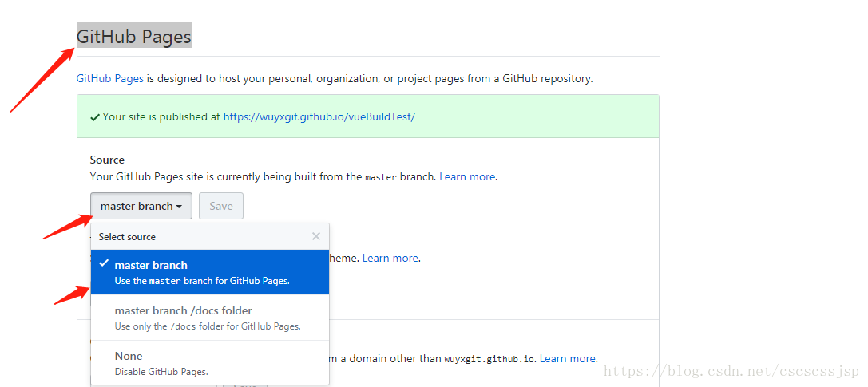Screen dimensions: 868x387
Task: Open the published site URL link
Action: tap(319, 116)
